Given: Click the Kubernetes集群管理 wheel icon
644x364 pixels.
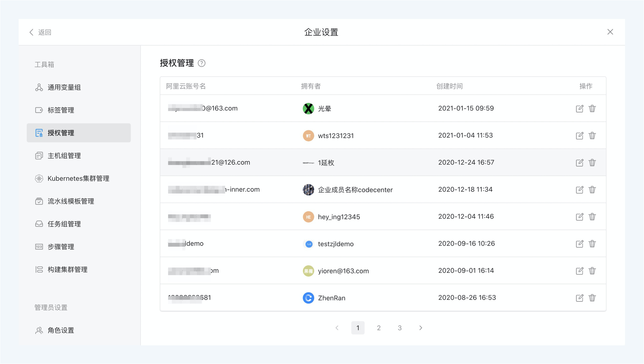Looking at the screenshot, I should click(x=39, y=179).
